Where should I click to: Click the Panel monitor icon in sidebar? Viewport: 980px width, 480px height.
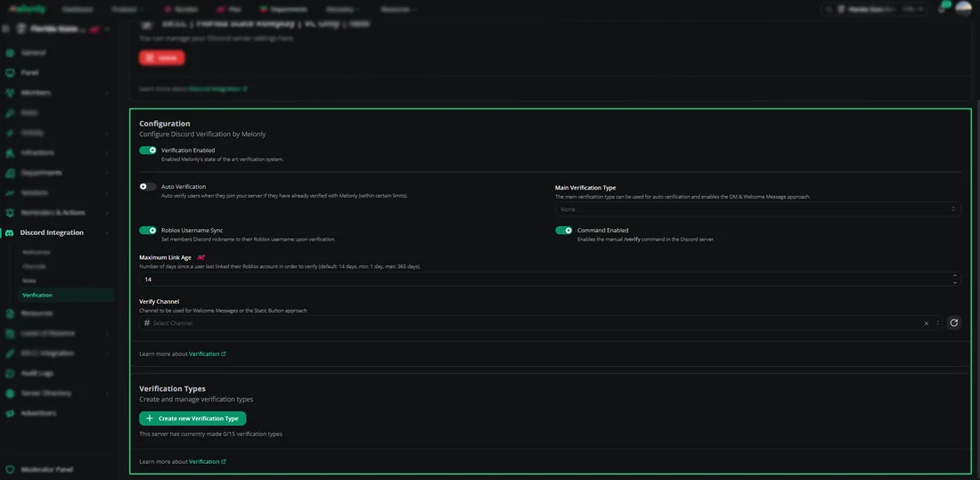coord(10,72)
